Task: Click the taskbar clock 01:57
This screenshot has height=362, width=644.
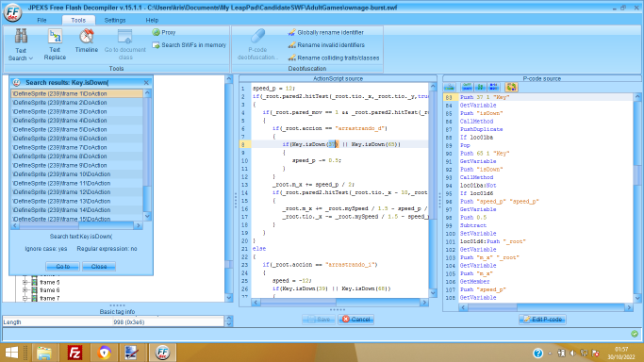Action: (621, 350)
